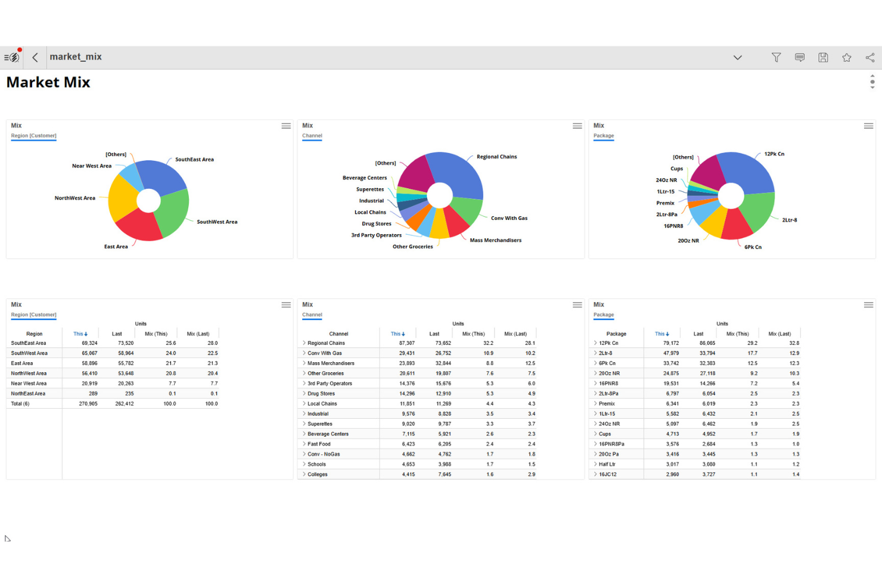Image resolution: width=882 pixels, height=588 pixels.
Task: Expand 6Pk Cn package row
Action: [x=595, y=363]
